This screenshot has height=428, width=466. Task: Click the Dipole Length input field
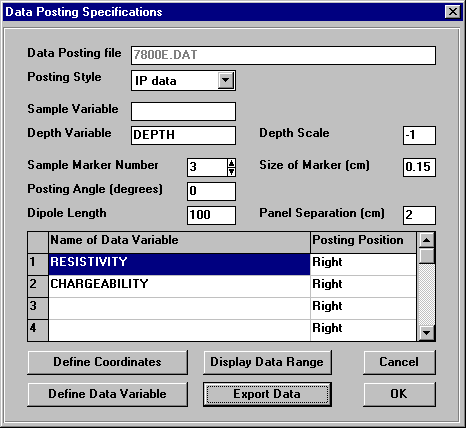tap(211, 215)
